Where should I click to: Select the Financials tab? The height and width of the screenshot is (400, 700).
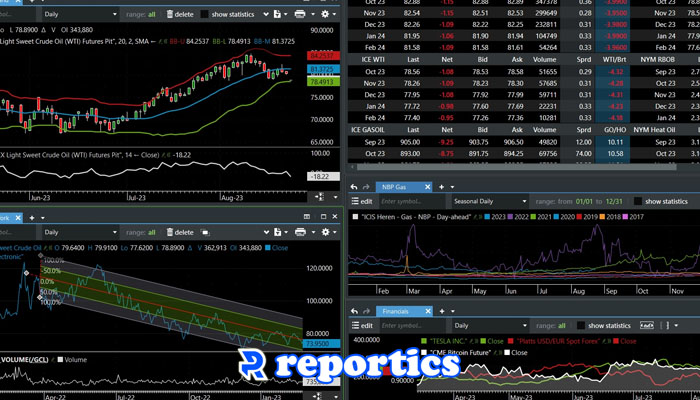click(393, 312)
